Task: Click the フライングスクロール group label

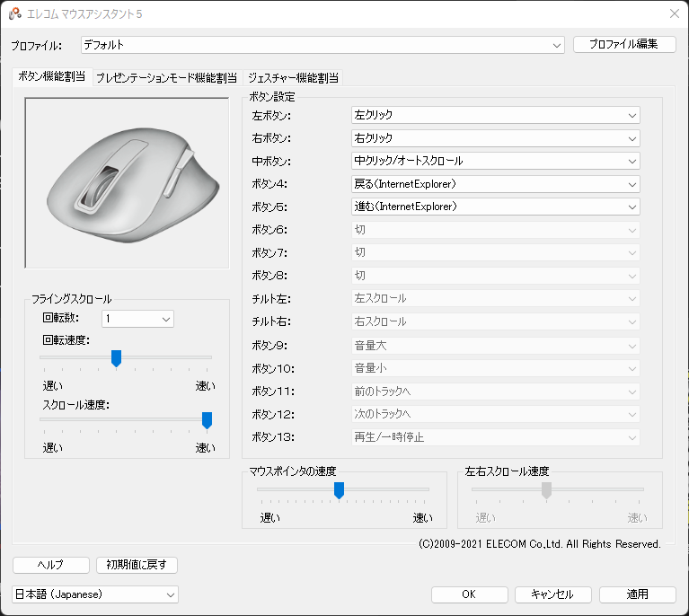Action: (72, 299)
